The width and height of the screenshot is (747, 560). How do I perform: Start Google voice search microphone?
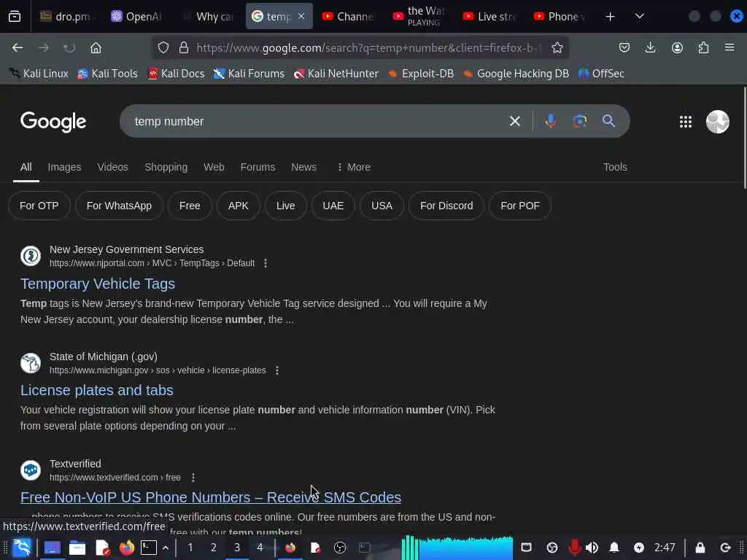(550, 121)
